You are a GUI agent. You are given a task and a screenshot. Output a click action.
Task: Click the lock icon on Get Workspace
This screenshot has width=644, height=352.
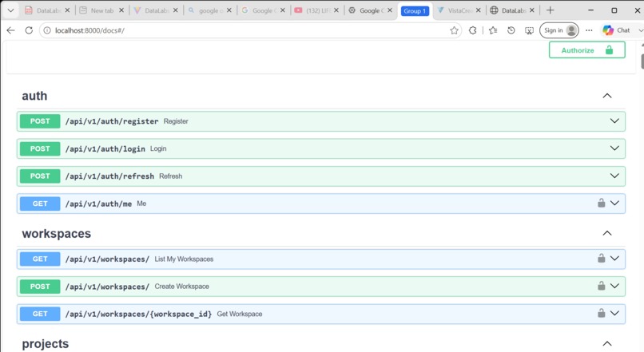point(602,313)
